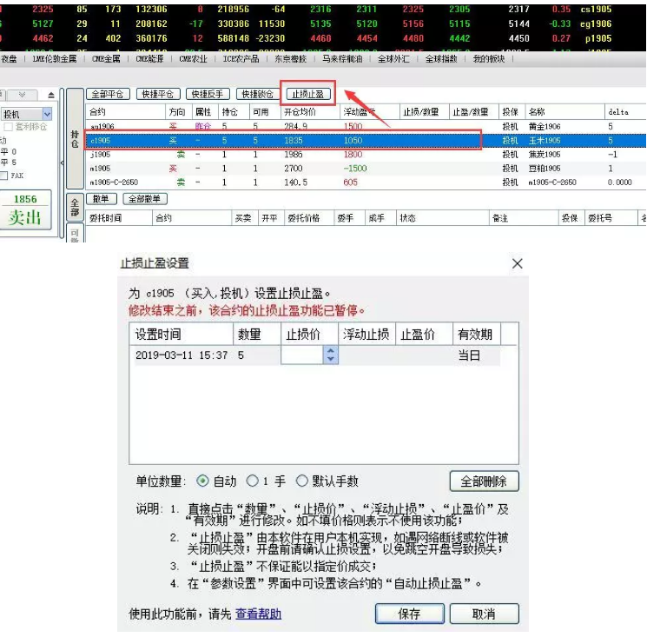Viewport: 647px width, 644px height.
Task: Select the au1906 position row
Action: (x=366, y=126)
